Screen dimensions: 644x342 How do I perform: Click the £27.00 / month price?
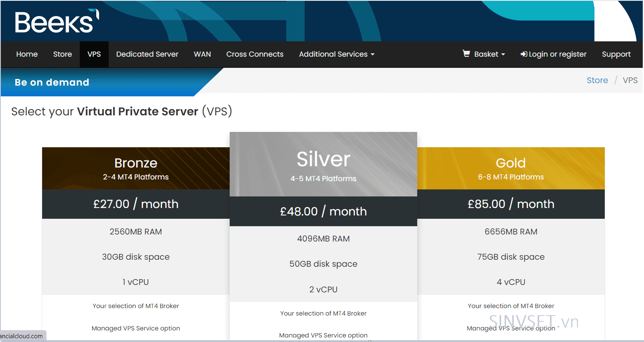pyautogui.click(x=136, y=204)
